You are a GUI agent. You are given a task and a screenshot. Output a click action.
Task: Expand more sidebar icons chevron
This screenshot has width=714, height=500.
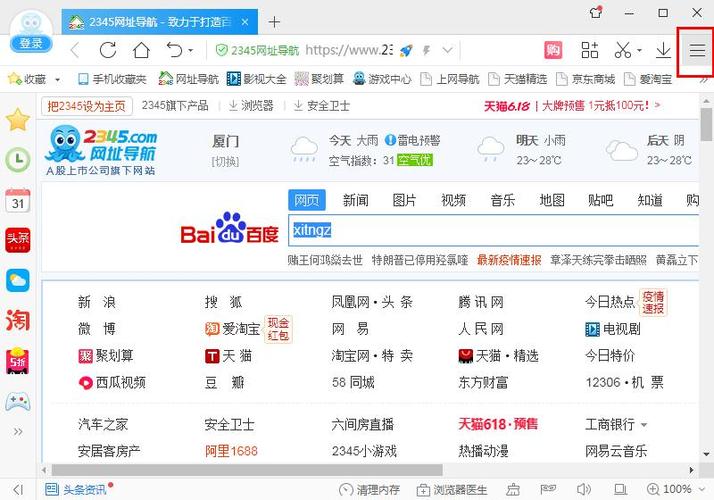pyautogui.click(x=18, y=431)
